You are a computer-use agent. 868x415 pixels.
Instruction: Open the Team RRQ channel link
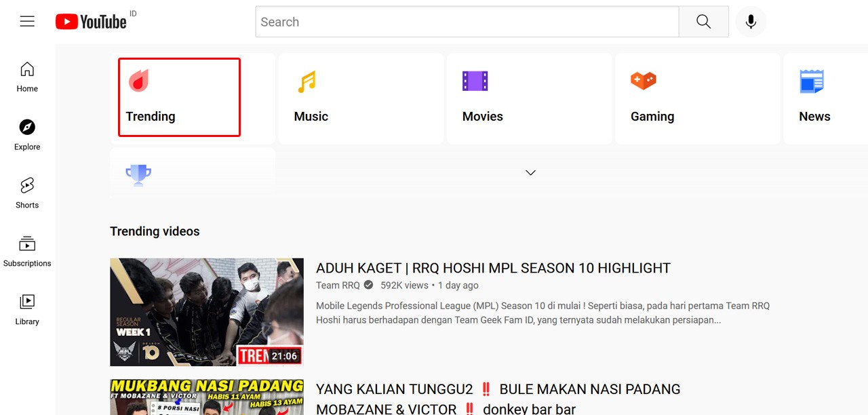coord(337,285)
